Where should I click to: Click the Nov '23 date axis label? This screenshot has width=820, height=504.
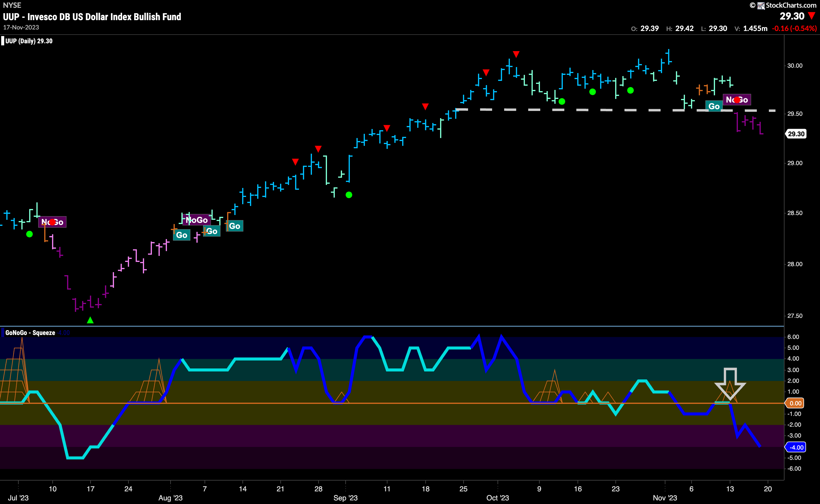(x=665, y=498)
